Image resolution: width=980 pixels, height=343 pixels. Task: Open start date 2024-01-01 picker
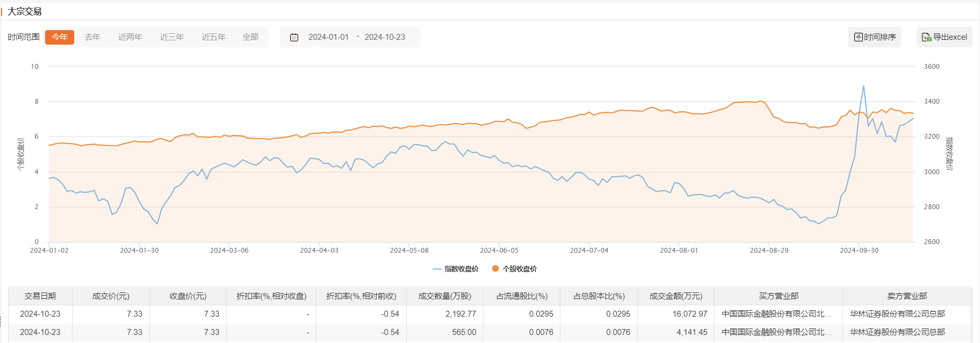[x=328, y=37]
